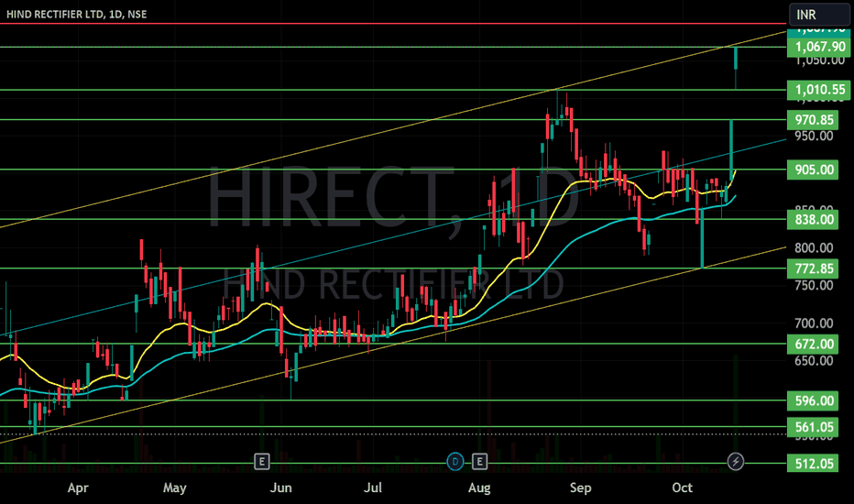Select the 596.00 price level label
Viewport: 854px width, 504px height.
click(813, 401)
